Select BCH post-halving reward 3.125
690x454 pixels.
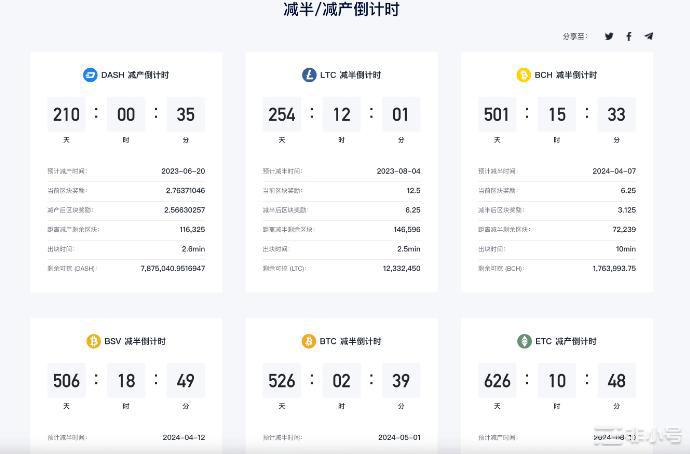coord(627,210)
